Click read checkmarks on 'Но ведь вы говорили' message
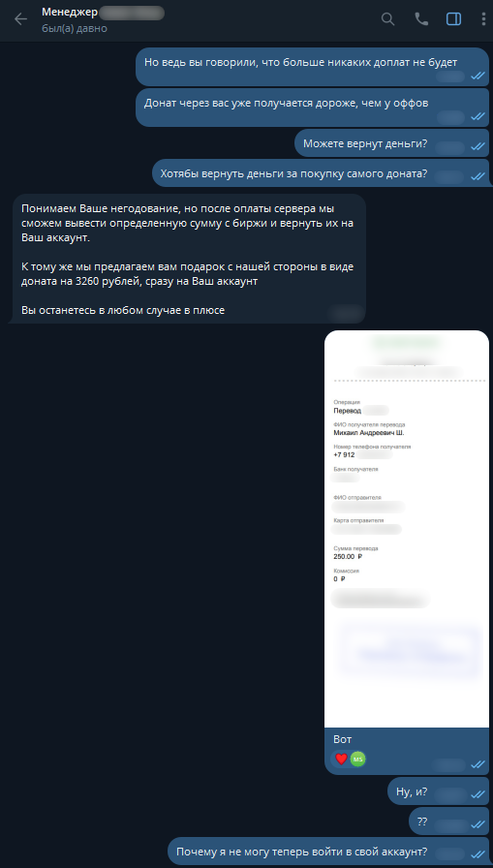493x868 pixels. 478,77
